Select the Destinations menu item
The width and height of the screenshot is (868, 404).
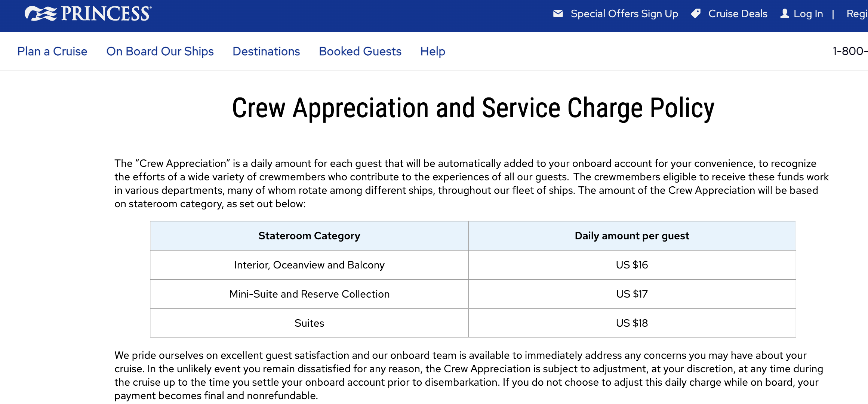pos(266,51)
